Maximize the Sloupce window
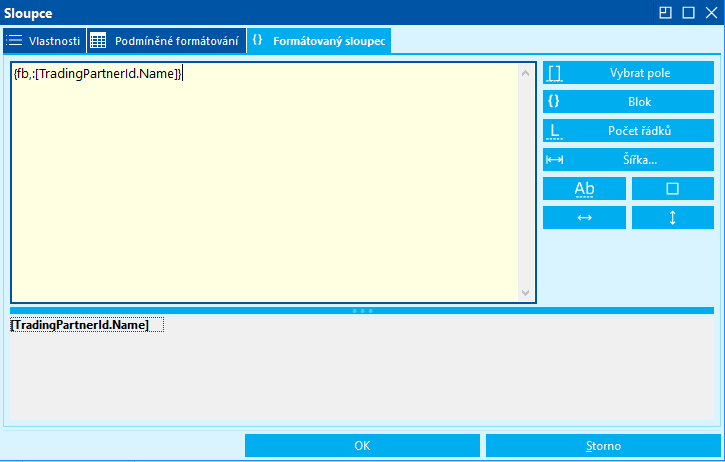This screenshot has height=462, width=725. (688, 12)
